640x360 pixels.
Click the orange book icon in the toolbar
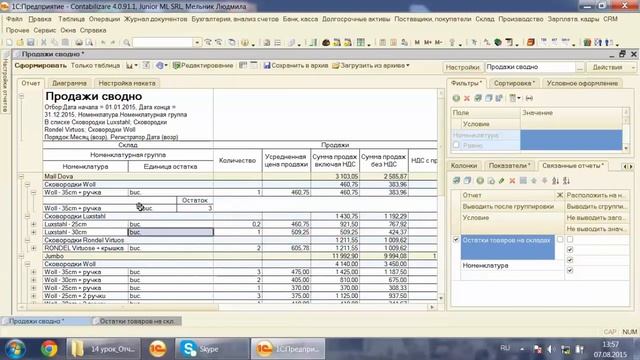tap(531, 42)
